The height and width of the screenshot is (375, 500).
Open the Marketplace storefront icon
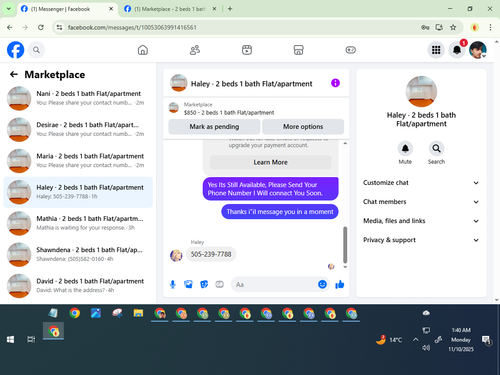click(x=298, y=50)
